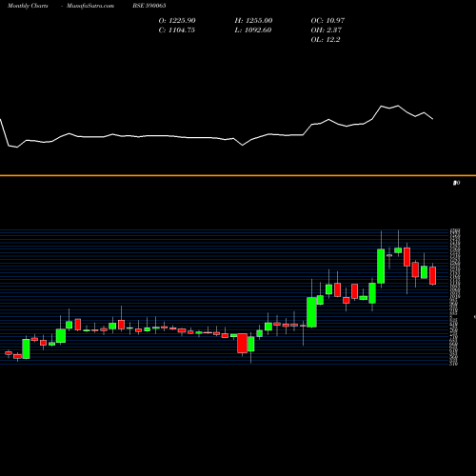Screen dimensions: 476x476
Task: Click the open value "O: 1225.90"
Action: [177, 21]
